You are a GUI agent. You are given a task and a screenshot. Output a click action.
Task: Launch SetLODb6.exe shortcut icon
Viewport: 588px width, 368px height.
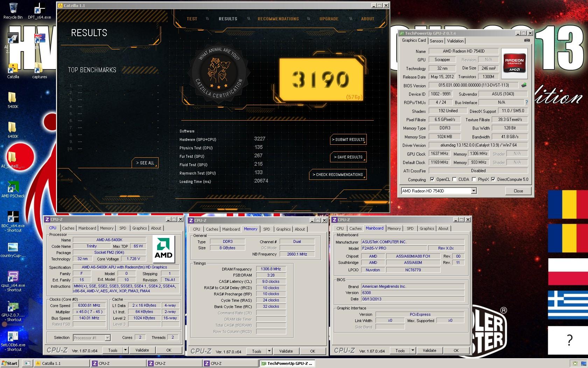pos(13,341)
